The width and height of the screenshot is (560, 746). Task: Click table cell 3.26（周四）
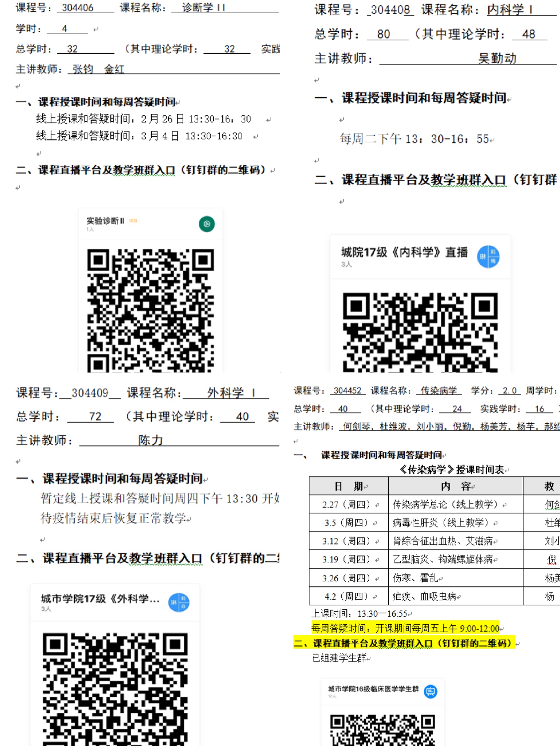click(x=349, y=578)
